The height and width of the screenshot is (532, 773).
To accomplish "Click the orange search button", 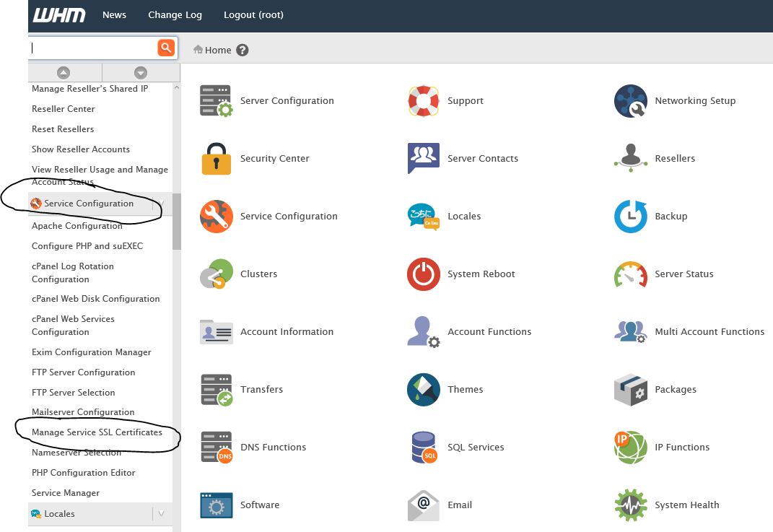I will click(166, 48).
